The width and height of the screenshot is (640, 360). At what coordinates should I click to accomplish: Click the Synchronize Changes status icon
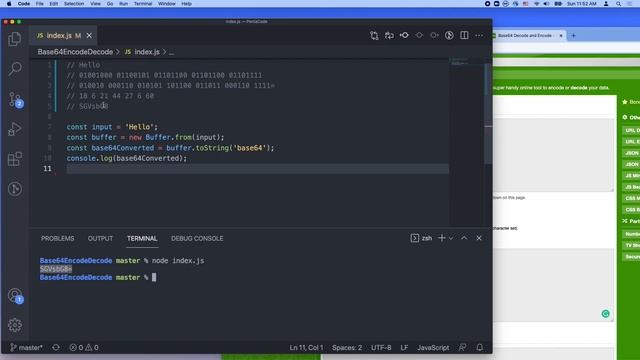tap(56, 347)
